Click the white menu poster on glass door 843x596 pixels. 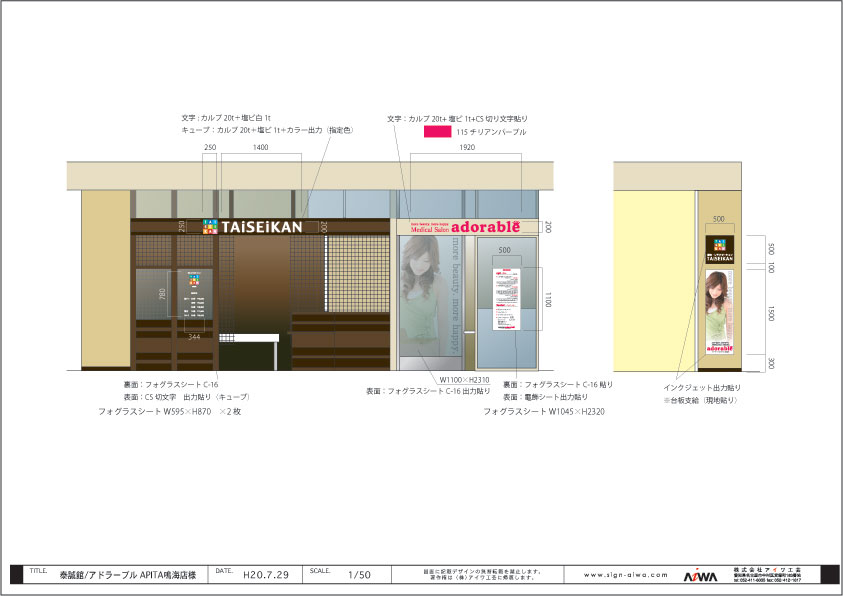pyautogui.click(x=506, y=299)
